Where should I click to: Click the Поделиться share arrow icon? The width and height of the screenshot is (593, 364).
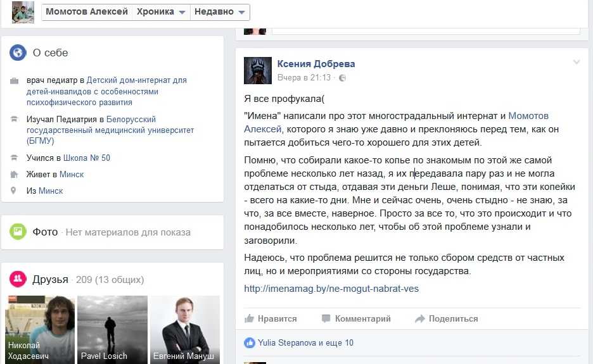click(x=420, y=318)
